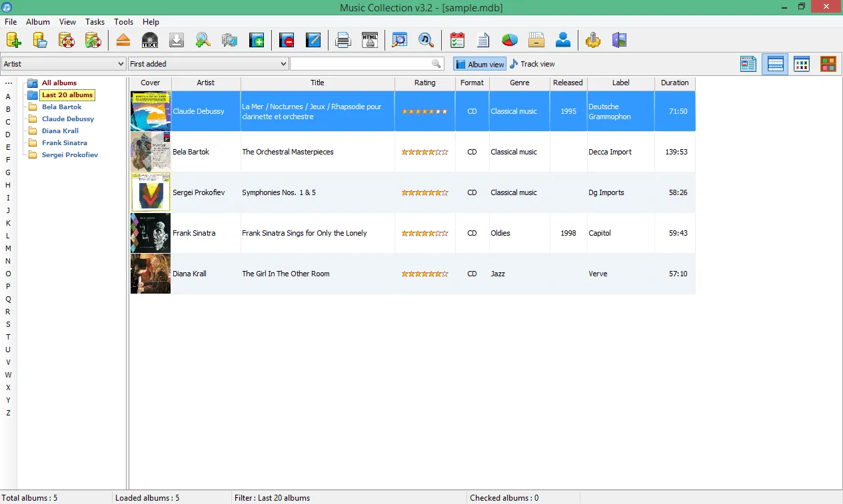The width and height of the screenshot is (843, 504).
Task: Select the thumbnail grid layout button
Action: (802, 64)
